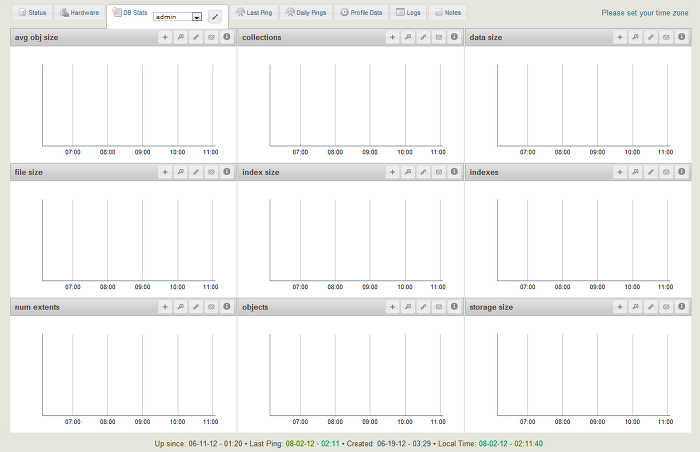The image size is (700, 452).
Task: Show info for file size chart
Action: coord(227,172)
